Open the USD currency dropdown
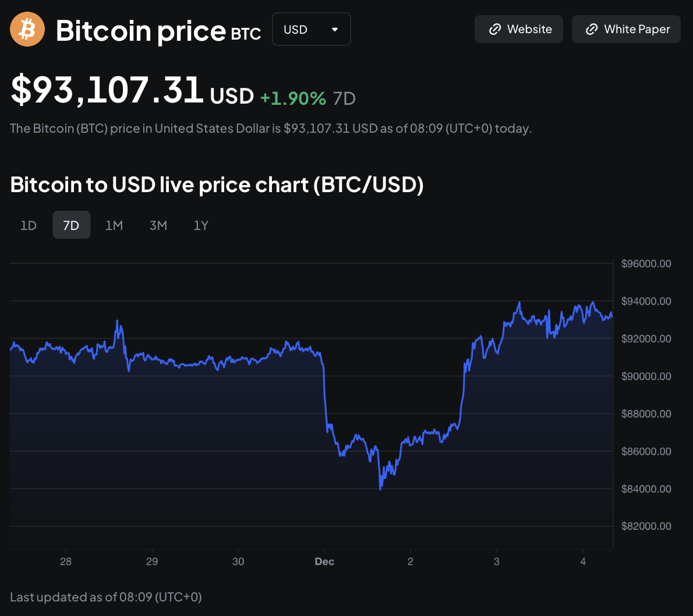The width and height of the screenshot is (693, 616). tap(311, 29)
